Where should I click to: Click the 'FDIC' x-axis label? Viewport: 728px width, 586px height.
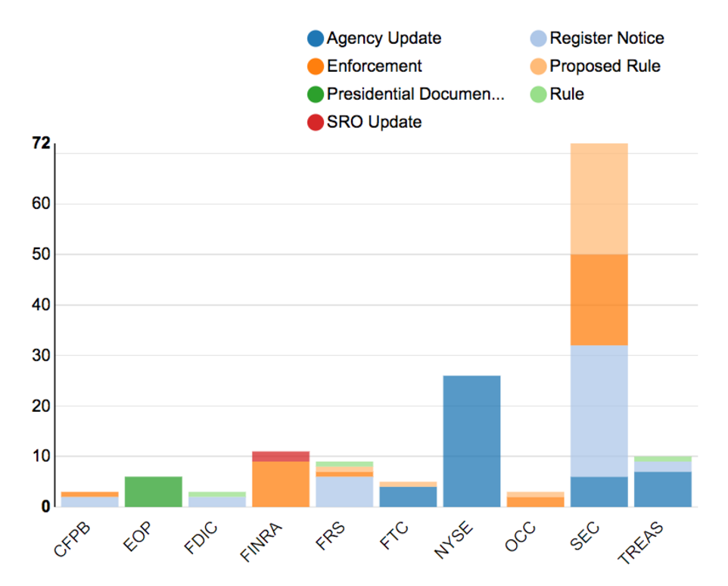pos(201,538)
